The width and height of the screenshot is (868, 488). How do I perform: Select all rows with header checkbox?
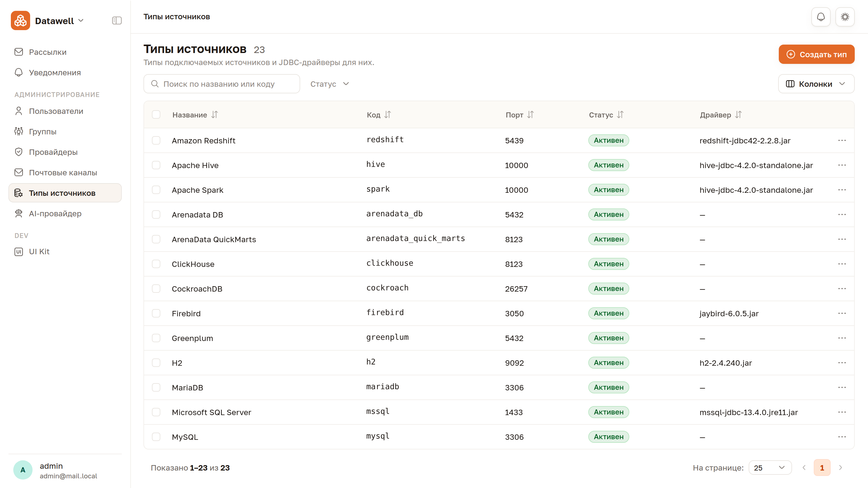[156, 114]
